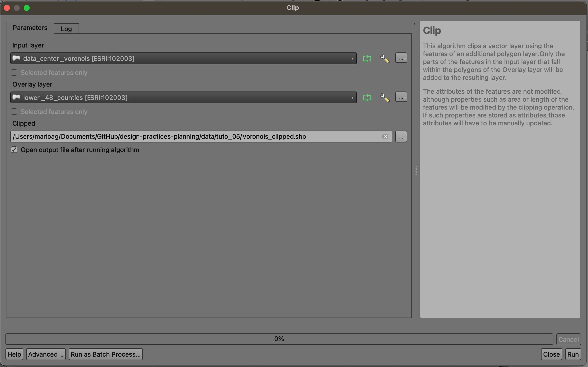Click the overlay layer browse ellipsis icon
The height and width of the screenshot is (367, 588).
point(400,97)
